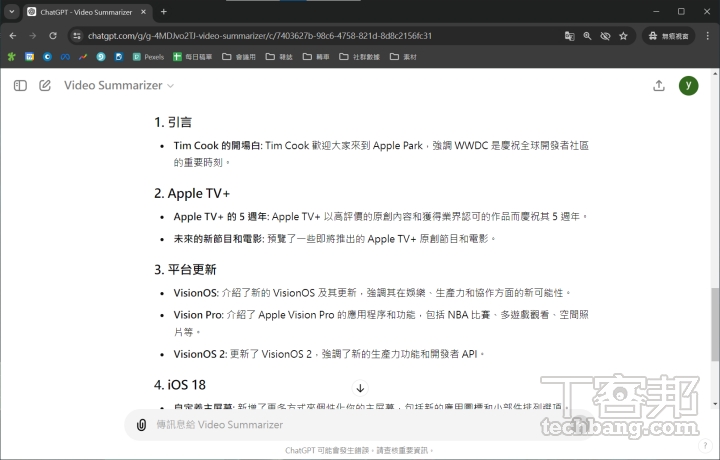Click the '1. 引言' heading
This screenshot has width=720, height=460.
point(173,123)
